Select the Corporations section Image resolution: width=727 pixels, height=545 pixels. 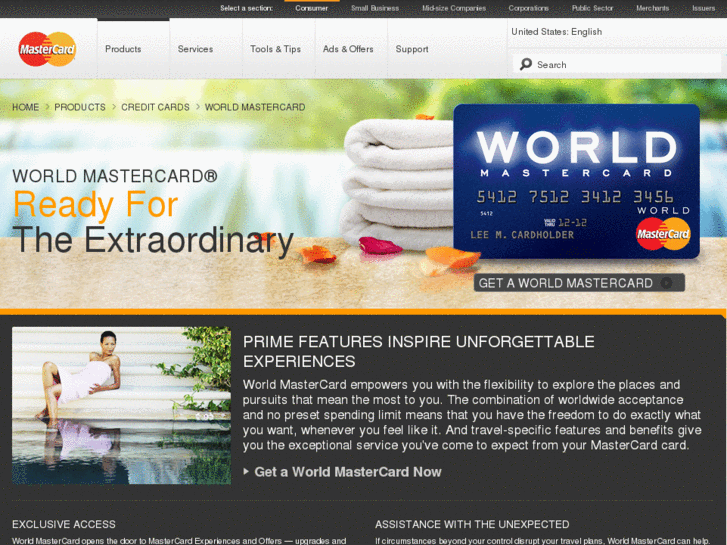pos(529,8)
